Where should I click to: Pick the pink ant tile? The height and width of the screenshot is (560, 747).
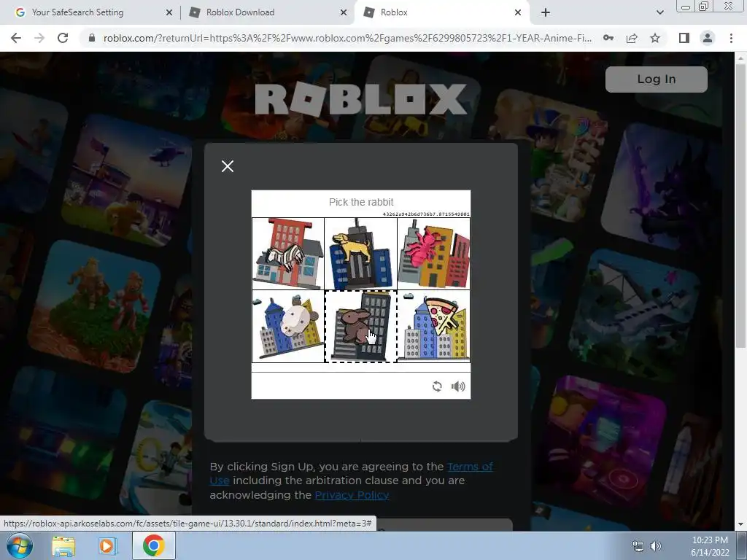[433, 254]
